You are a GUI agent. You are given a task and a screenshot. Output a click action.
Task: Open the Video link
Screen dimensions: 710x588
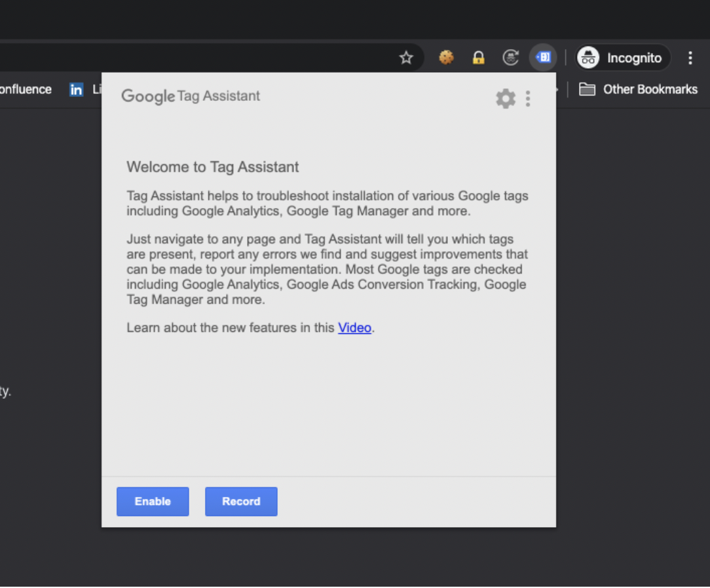[x=354, y=328]
